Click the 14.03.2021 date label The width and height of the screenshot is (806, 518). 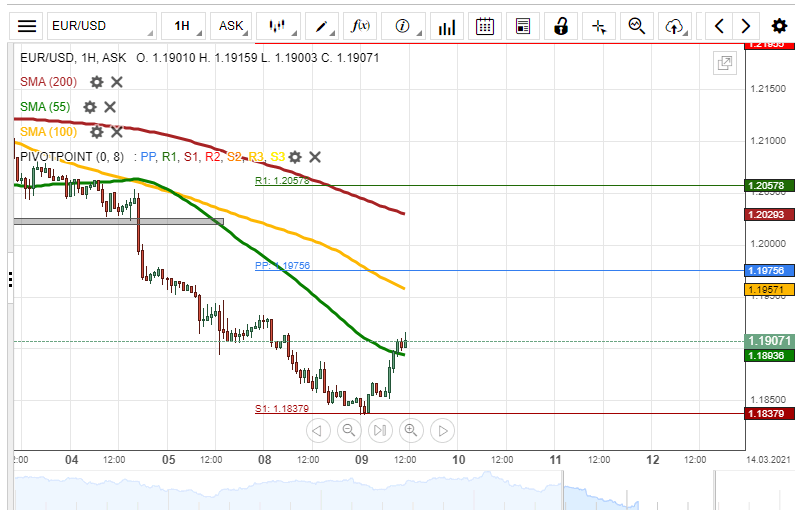(x=768, y=459)
